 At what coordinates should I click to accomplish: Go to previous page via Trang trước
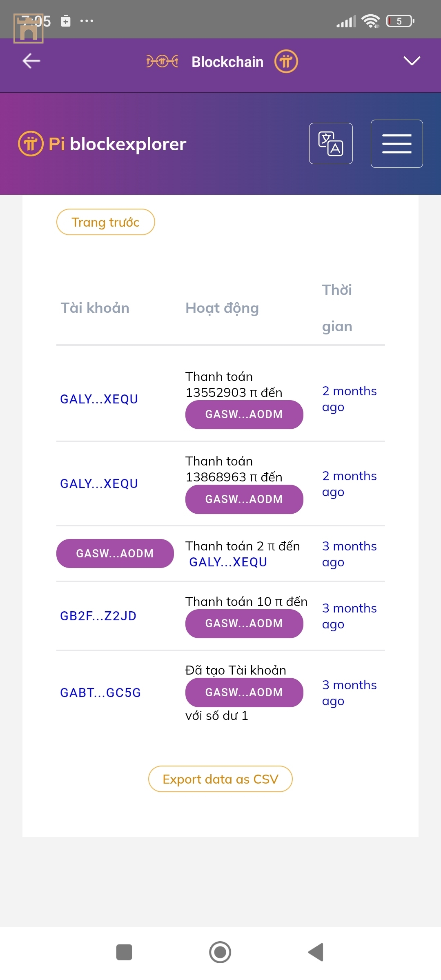point(105,222)
